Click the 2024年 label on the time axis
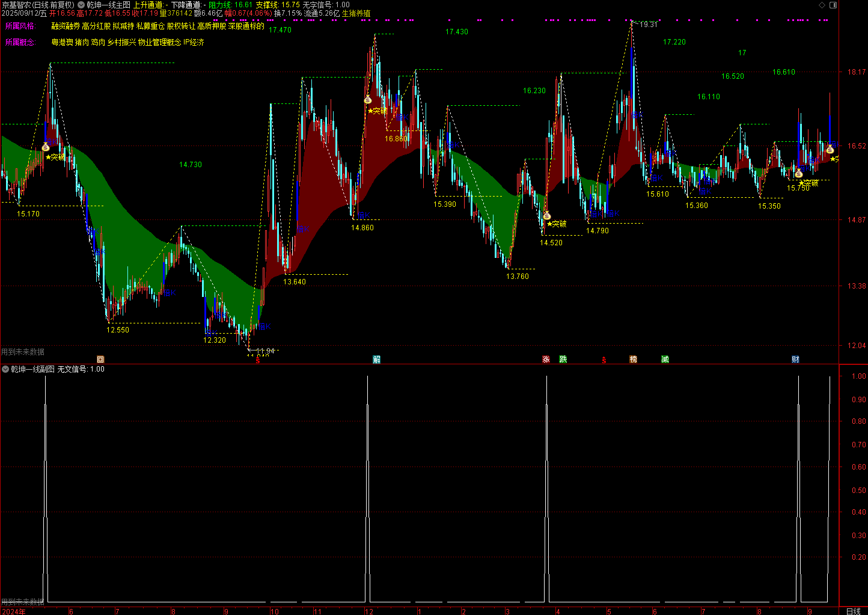 [x=13, y=611]
